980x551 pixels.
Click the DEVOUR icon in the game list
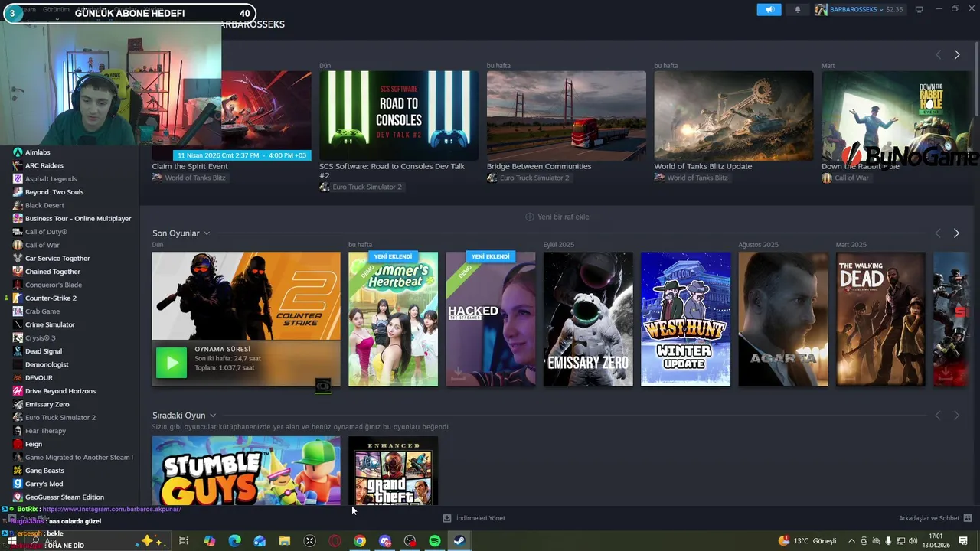pyautogui.click(x=18, y=377)
